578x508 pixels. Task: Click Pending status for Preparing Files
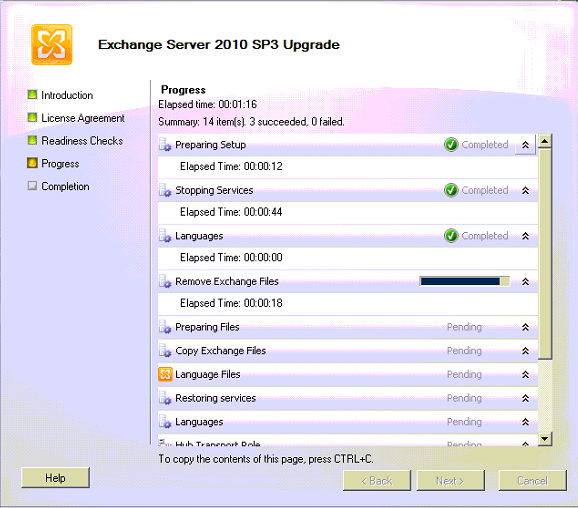click(464, 327)
